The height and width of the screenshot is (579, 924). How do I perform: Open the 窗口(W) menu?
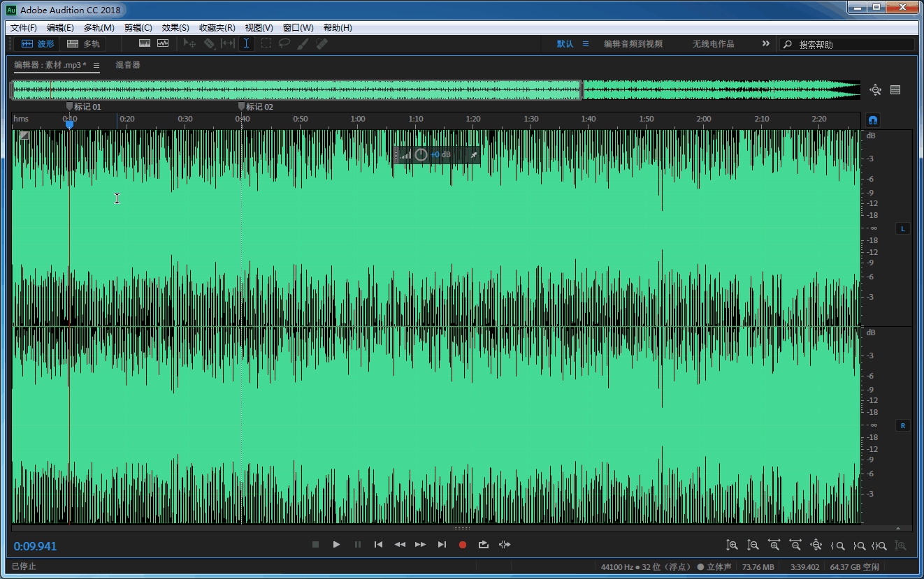(x=298, y=28)
